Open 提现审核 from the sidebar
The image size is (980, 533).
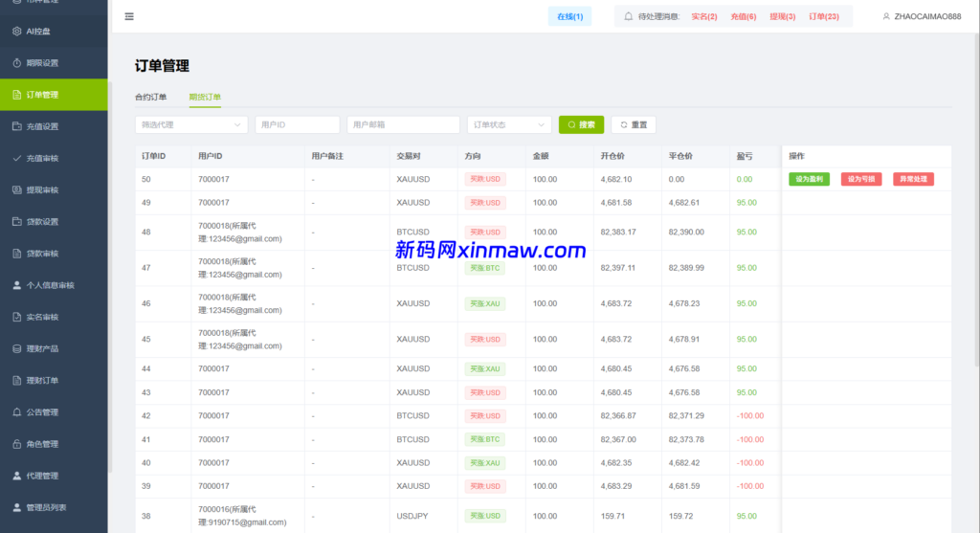tap(54, 190)
